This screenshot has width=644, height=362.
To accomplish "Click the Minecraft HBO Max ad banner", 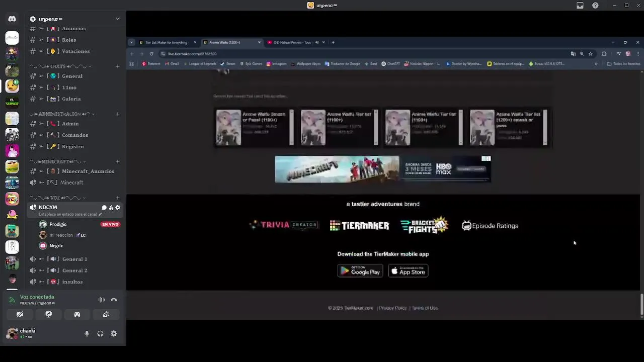I will pyautogui.click(x=383, y=169).
